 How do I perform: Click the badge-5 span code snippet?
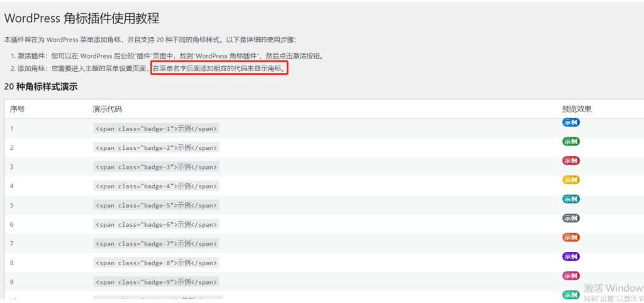coord(156,205)
